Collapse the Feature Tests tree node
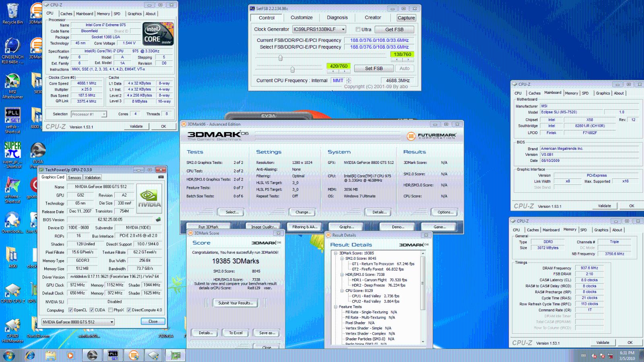This screenshot has height=362, width=644. 336,307
